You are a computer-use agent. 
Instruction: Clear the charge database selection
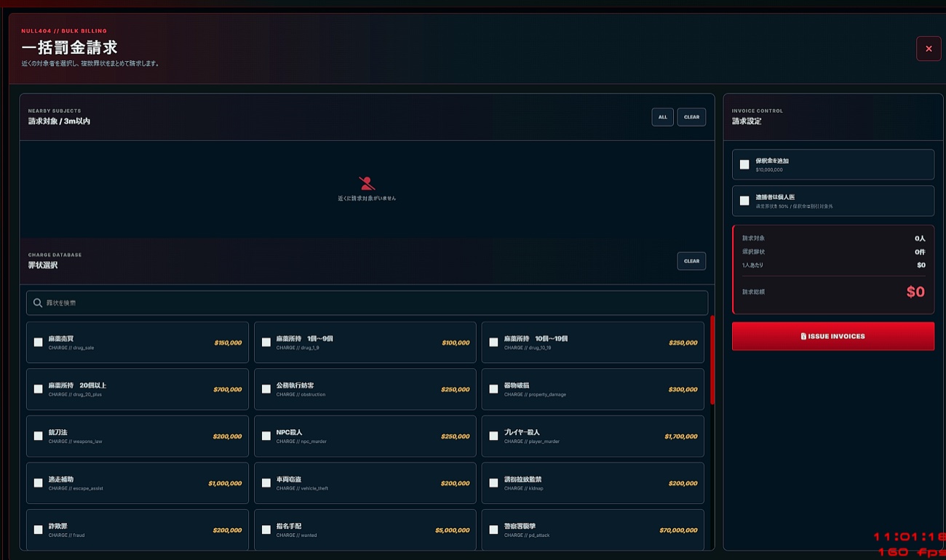691,260
